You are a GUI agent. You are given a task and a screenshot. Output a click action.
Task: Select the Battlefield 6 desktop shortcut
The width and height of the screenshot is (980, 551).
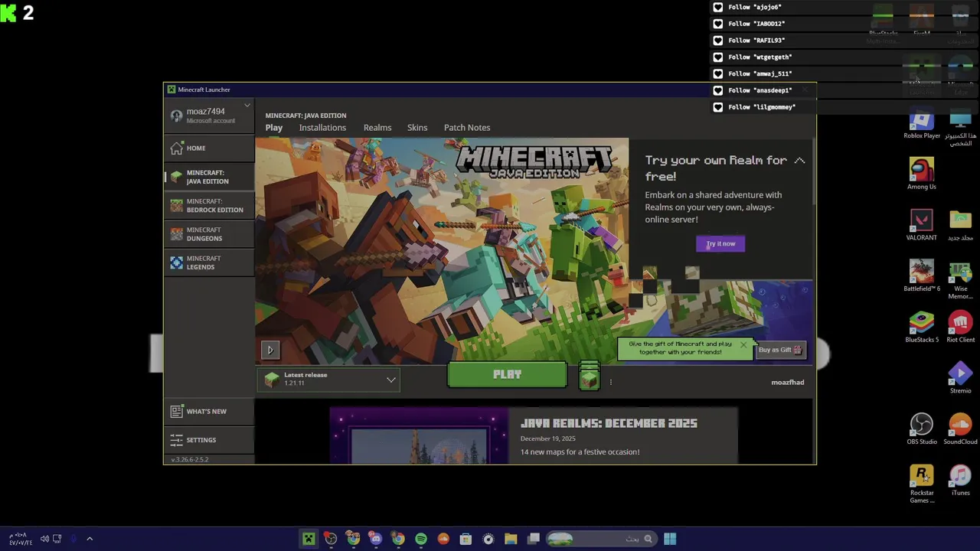click(x=922, y=276)
